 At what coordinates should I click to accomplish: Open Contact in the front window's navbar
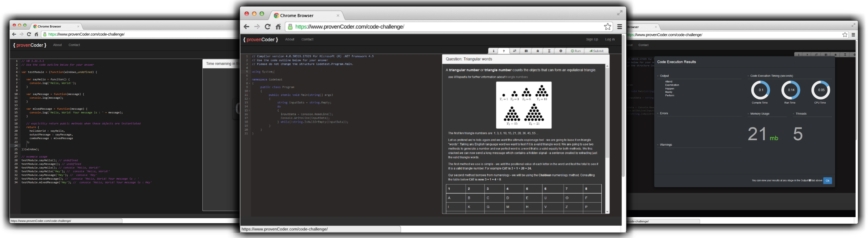click(307, 39)
